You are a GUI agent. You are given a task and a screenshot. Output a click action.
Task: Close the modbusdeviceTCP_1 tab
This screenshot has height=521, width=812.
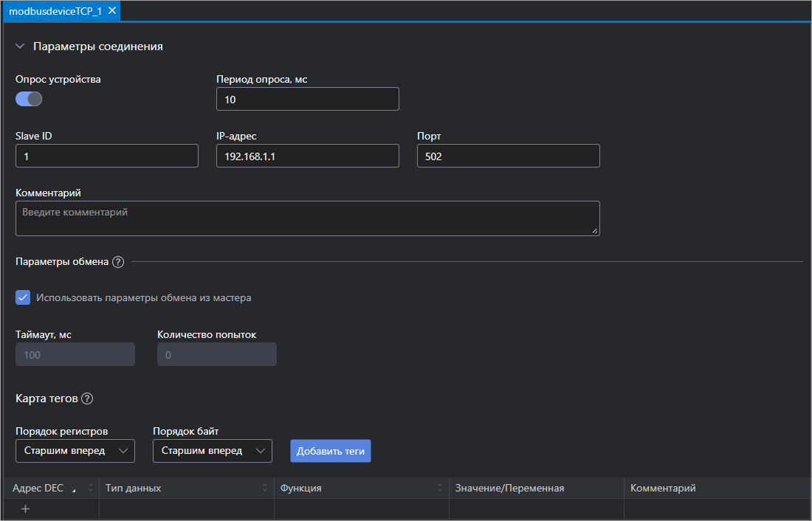click(112, 11)
